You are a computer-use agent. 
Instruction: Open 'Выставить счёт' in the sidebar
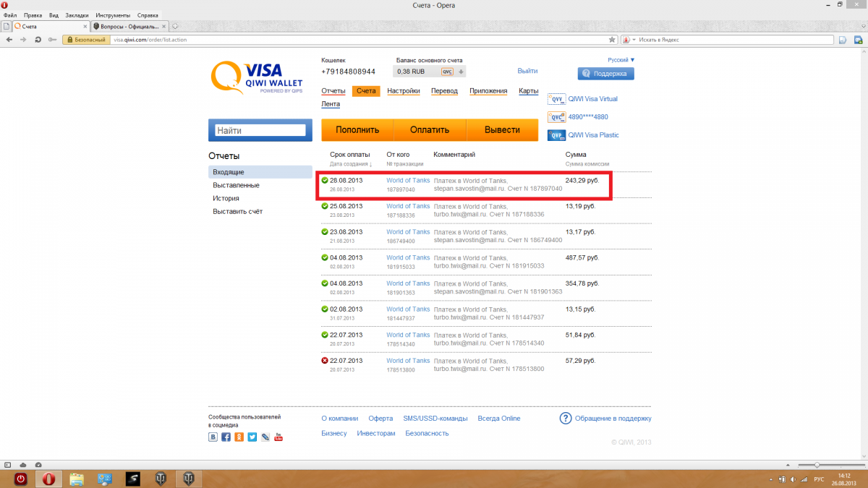237,211
